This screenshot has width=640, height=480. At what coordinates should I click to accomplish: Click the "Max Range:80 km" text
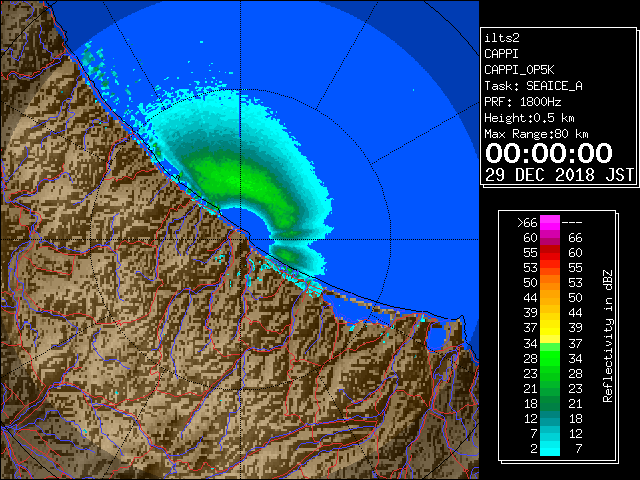tap(536, 134)
